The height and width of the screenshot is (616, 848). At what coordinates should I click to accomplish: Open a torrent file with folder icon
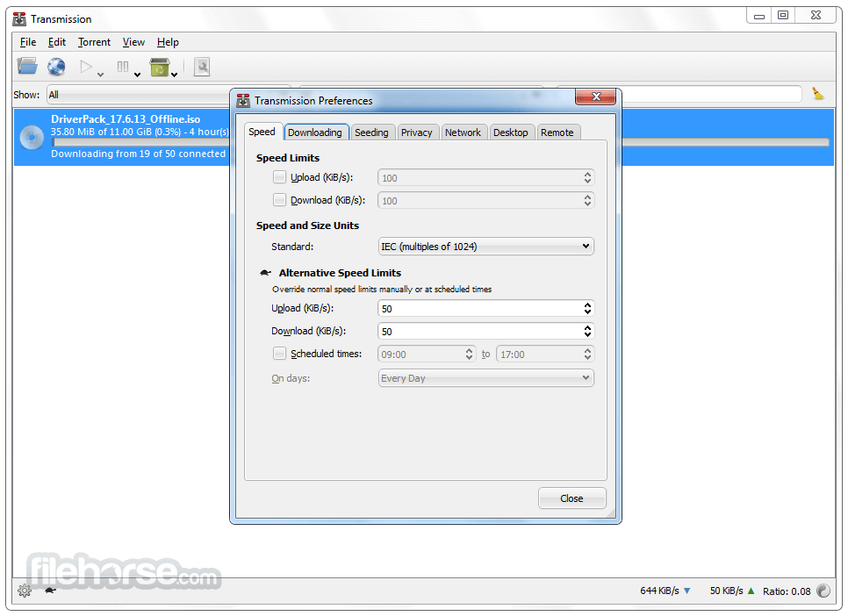point(27,67)
